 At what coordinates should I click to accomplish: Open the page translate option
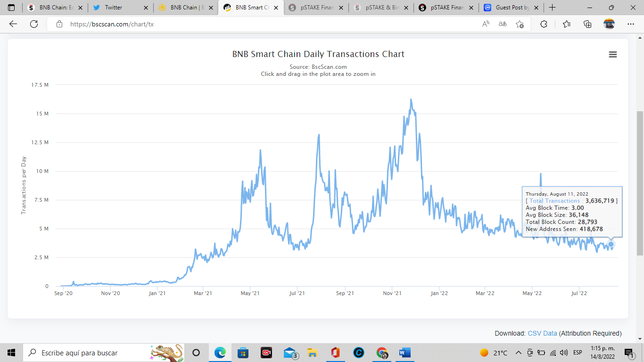503,24
